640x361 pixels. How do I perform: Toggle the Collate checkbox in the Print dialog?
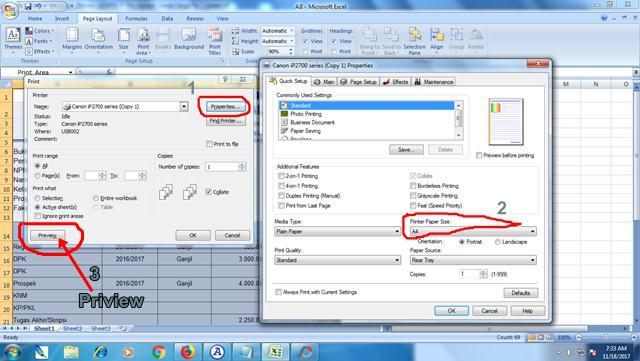(209, 192)
